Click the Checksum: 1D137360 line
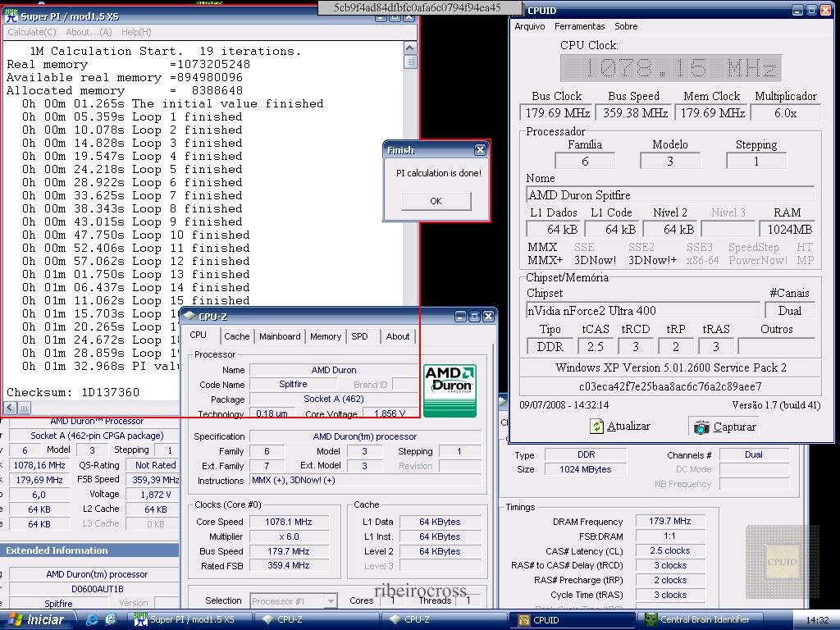 73,392
